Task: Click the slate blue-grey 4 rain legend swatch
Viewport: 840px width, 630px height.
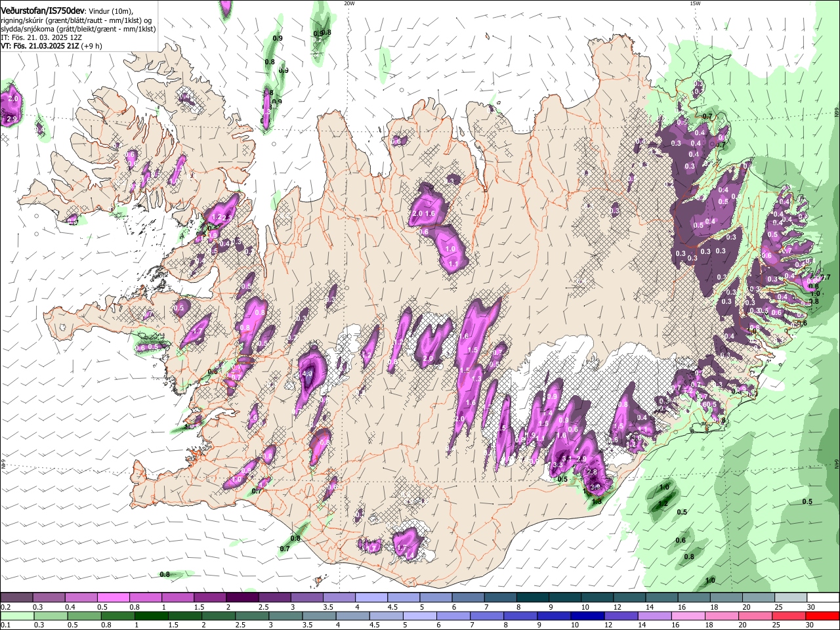Action: coord(352,616)
